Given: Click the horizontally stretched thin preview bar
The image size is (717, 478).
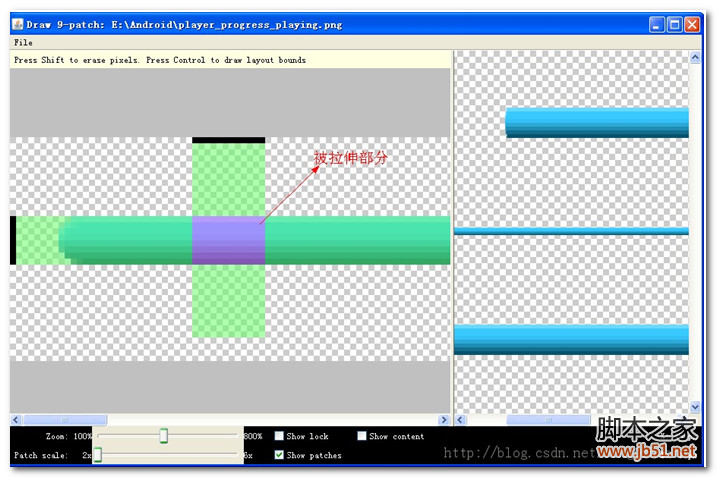Looking at the screenshot, I should [x=571, y=231].
